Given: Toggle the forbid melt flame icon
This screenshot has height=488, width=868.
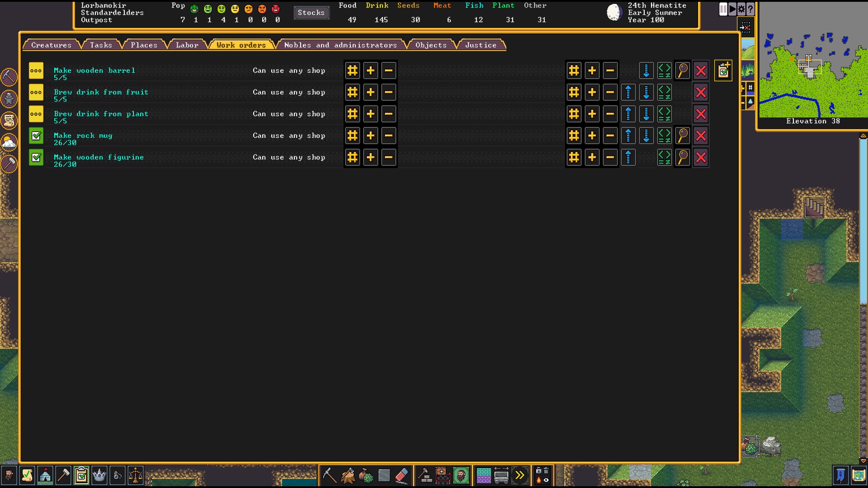Looking at the screenshot, I should pyautogui.click(x=538, y=480).
